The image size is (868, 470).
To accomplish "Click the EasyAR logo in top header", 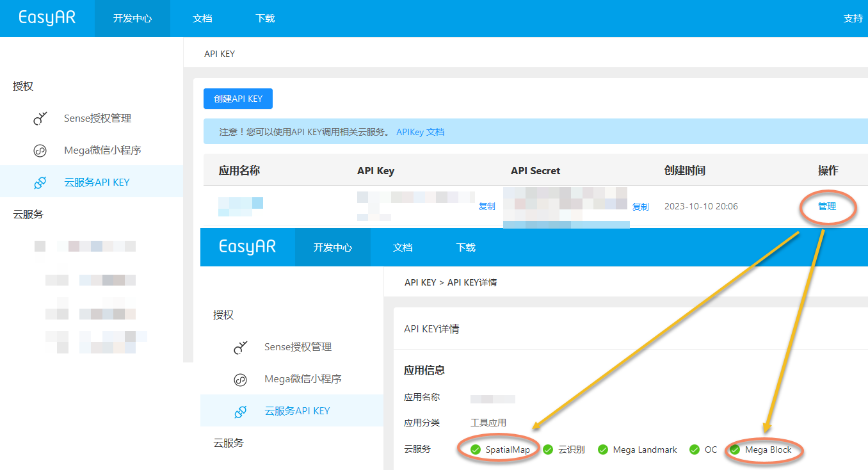I will coord(47,18).
